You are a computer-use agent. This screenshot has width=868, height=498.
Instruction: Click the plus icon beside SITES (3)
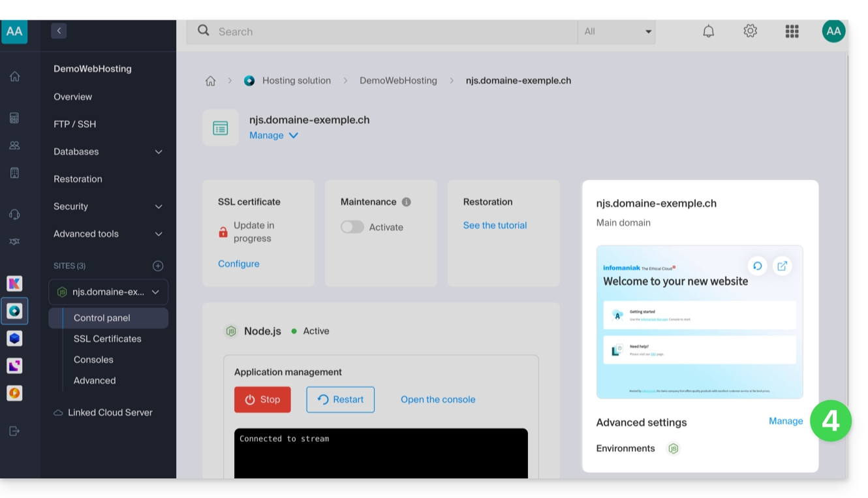(157, 266)
